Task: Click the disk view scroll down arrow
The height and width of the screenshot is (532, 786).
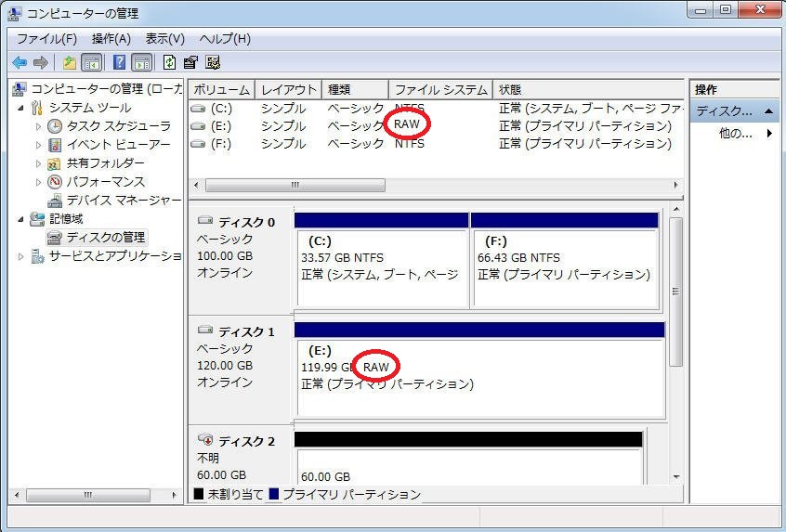Action: point(676,477)
